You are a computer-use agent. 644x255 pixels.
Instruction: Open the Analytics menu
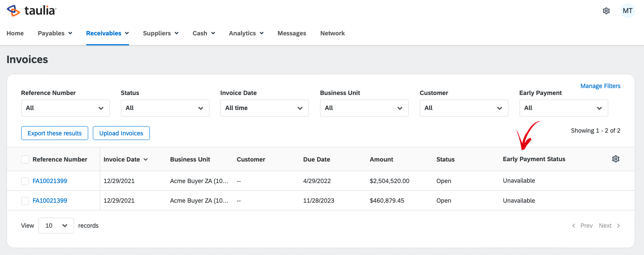coord(246,33)
